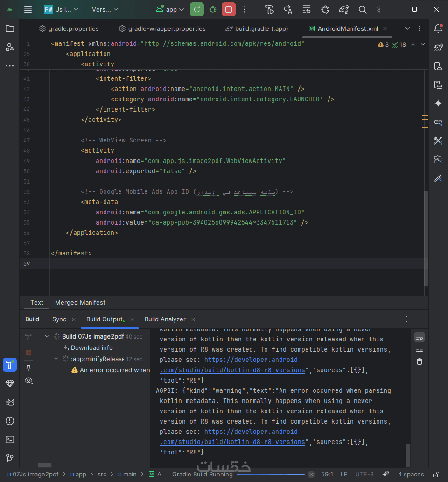Open the Notifications bell panel

[438, 29]
